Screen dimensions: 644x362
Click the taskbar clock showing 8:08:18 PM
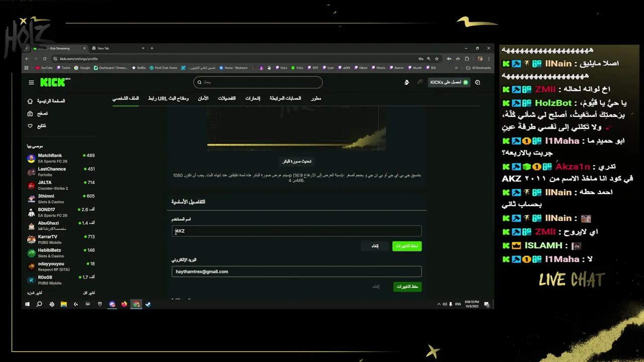(471, 304)
